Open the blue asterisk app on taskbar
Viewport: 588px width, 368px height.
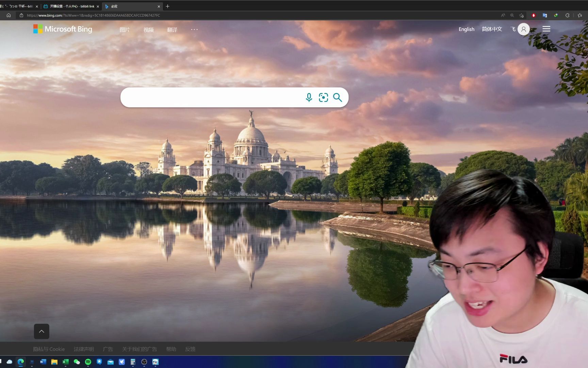[x=99, y=362]
